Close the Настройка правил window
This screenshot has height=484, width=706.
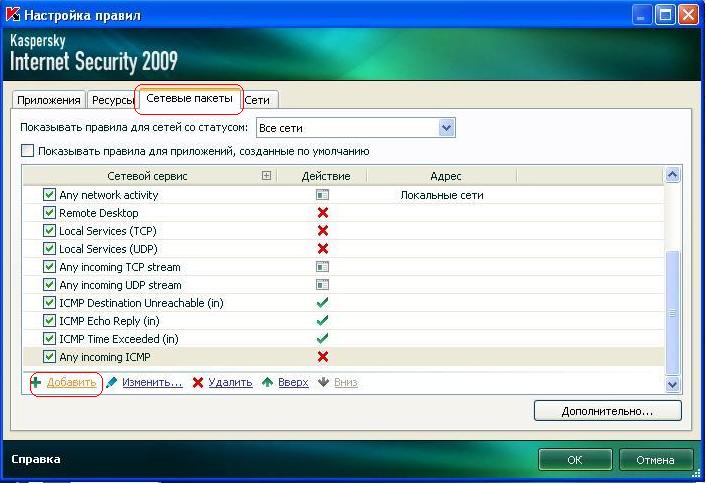(688, 15)
